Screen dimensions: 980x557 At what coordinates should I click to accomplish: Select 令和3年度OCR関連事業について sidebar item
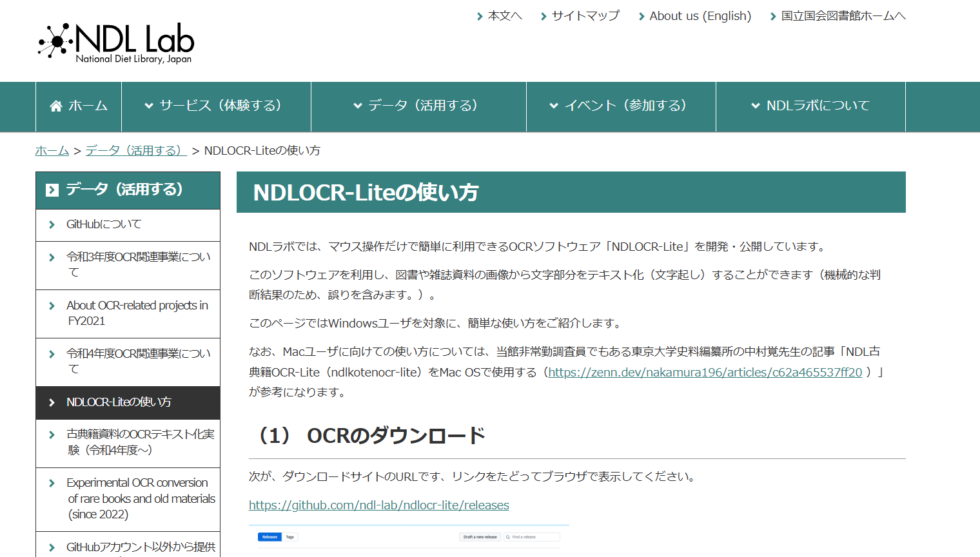tap(128, 266)
